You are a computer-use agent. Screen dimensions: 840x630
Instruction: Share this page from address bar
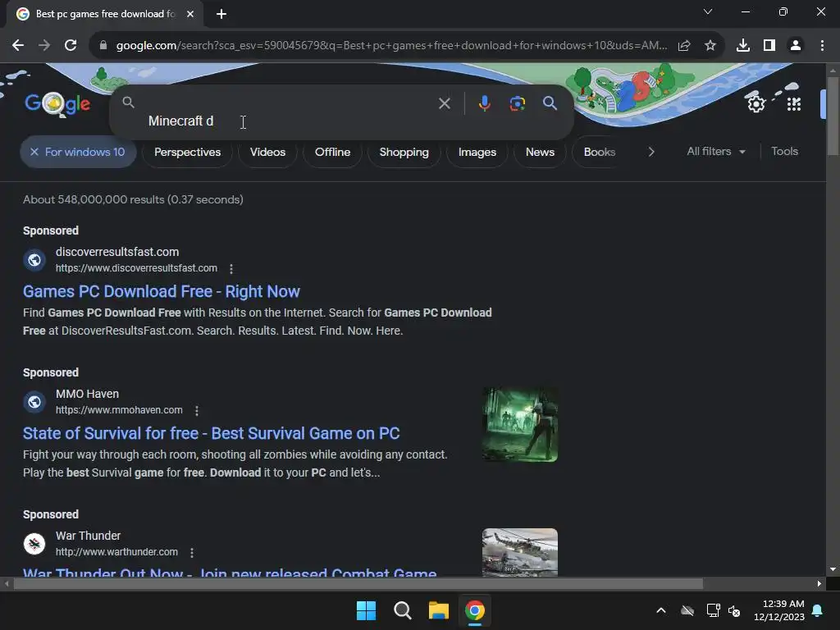click(x=684, y=46)
